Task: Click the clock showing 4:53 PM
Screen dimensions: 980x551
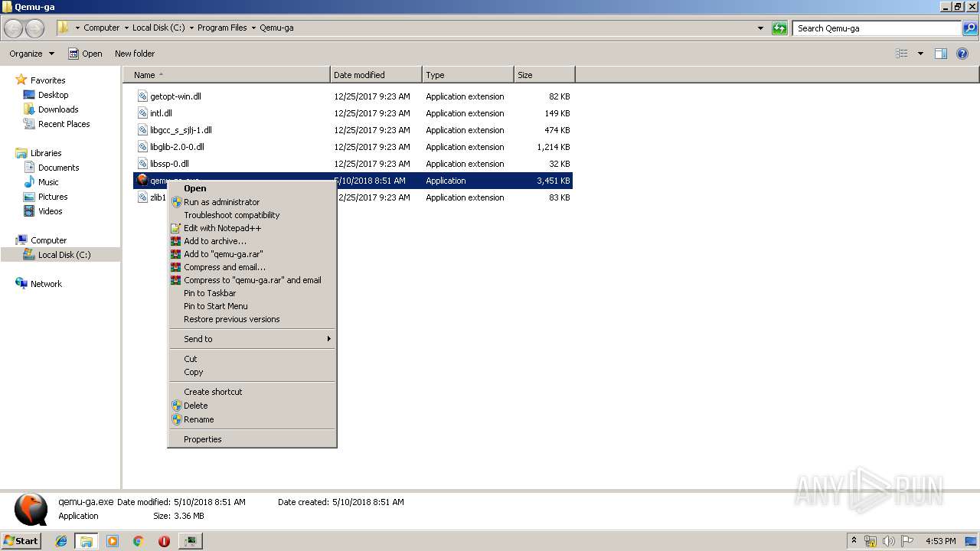Action: (x=941, y=541)
